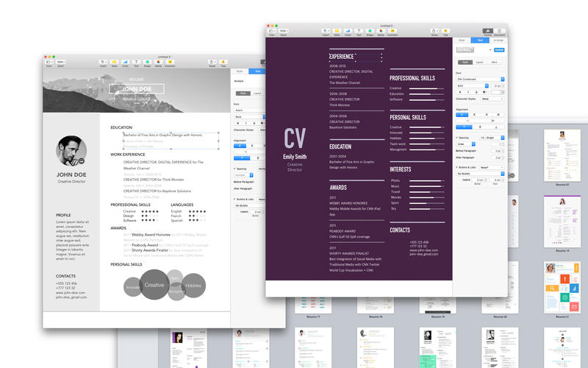Click font size stepper in CV inspector
This screenshot has width=588, height=368.
(x=503, y=85)
